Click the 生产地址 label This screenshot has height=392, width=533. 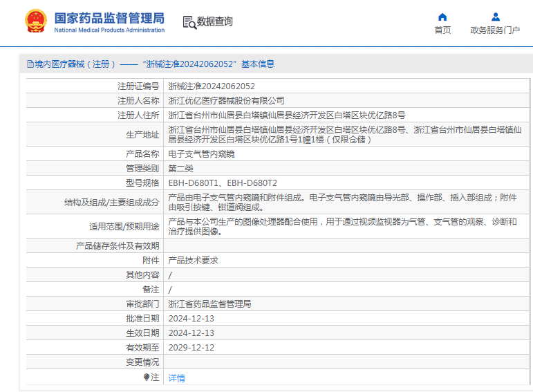142,135
